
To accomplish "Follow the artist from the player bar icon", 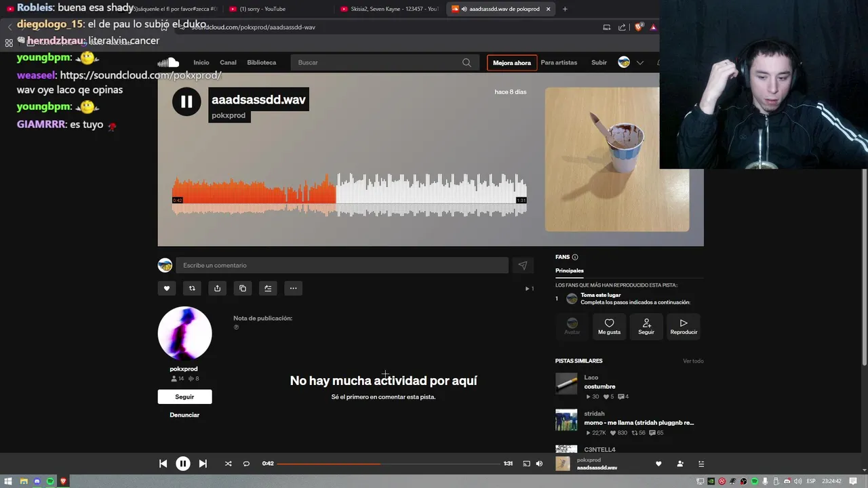I will [x=680, y=464].
